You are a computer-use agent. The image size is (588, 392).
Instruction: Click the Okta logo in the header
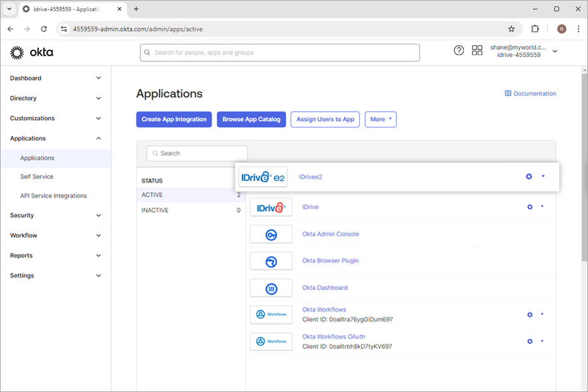coord(31,52)
